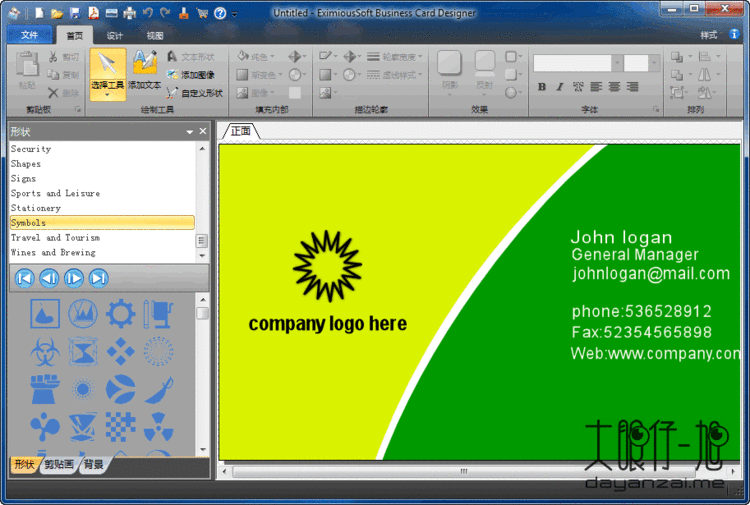The image size is (750, 505).
Task: Click the canvas horizontal scrollbar
Action: point(480,470)
